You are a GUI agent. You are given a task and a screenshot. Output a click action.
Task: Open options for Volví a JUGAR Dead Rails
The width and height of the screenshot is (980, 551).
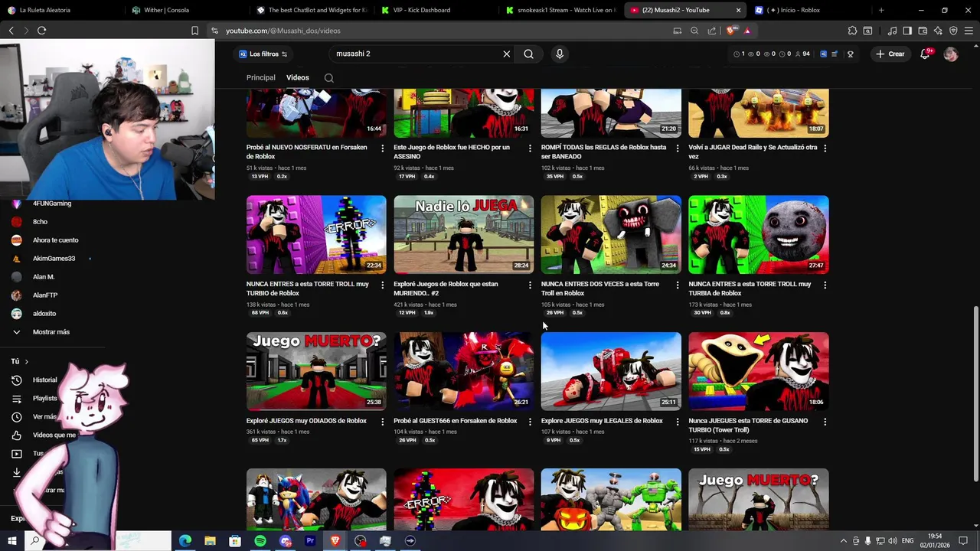point(825,148)
